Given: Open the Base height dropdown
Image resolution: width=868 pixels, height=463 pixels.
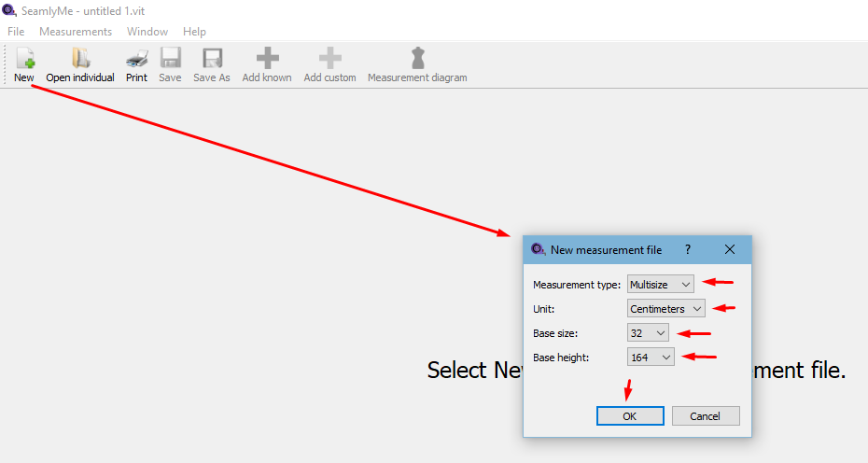Looking at the screenshot, I should [x=651, y=357].
